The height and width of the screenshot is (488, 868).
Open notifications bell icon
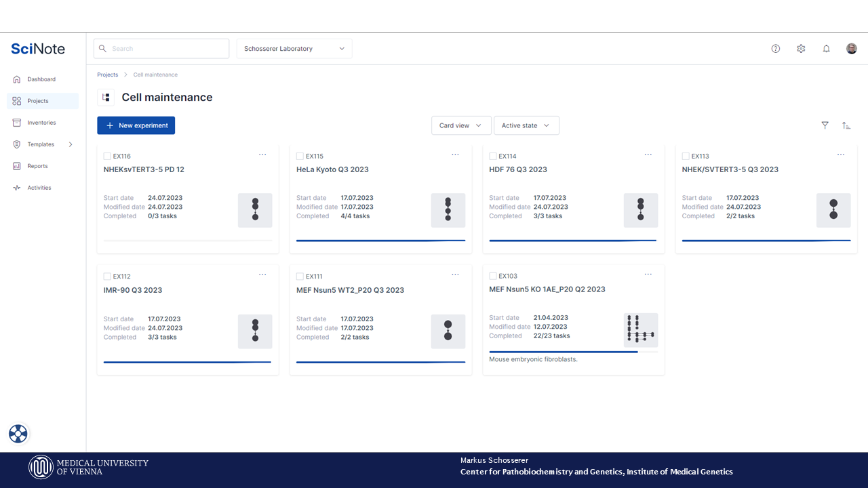tap(826, 49)
